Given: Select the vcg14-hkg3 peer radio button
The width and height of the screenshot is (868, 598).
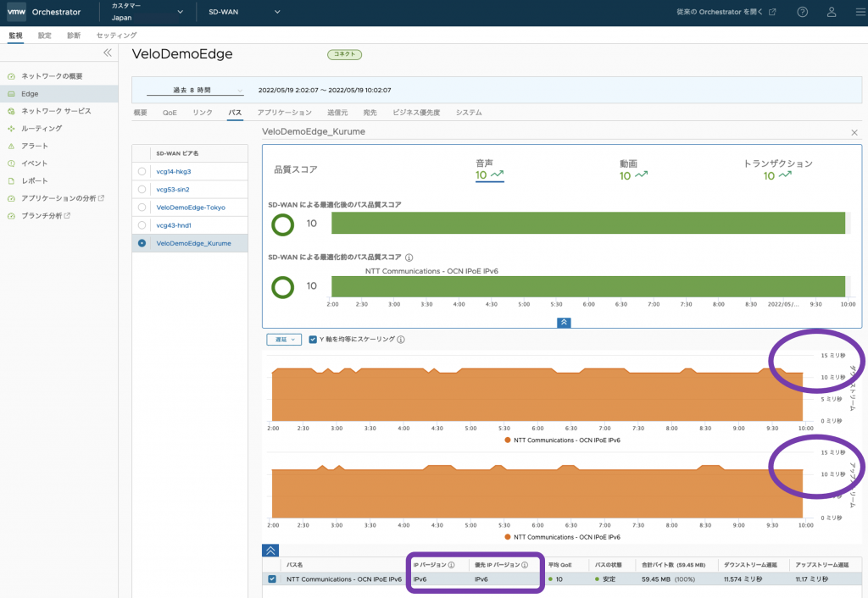Looking at the screenshot, I should click(x=142, y=171).
